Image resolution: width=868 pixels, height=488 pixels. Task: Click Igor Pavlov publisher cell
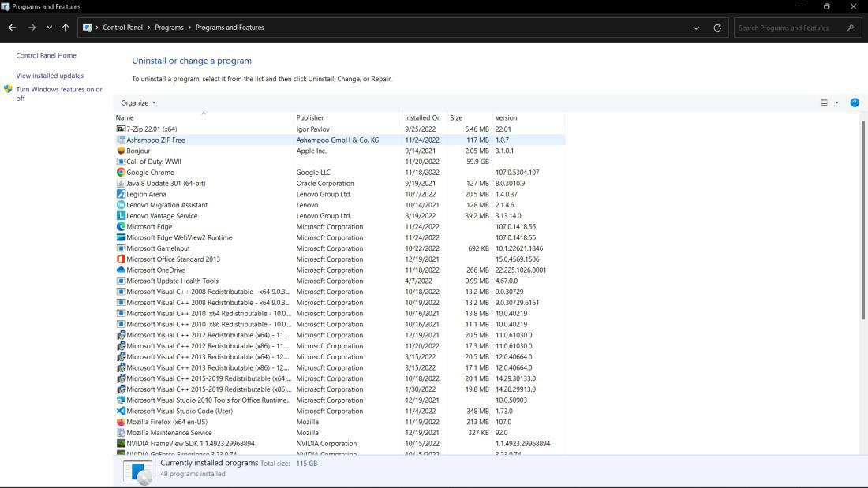coord(312,129)
